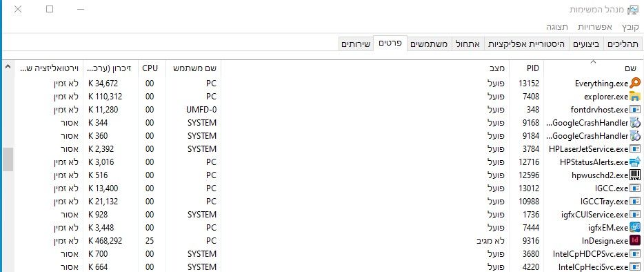Select the HPLaserJetService.exe name
This screenshot has width=644, height=272.
[589, 149]
